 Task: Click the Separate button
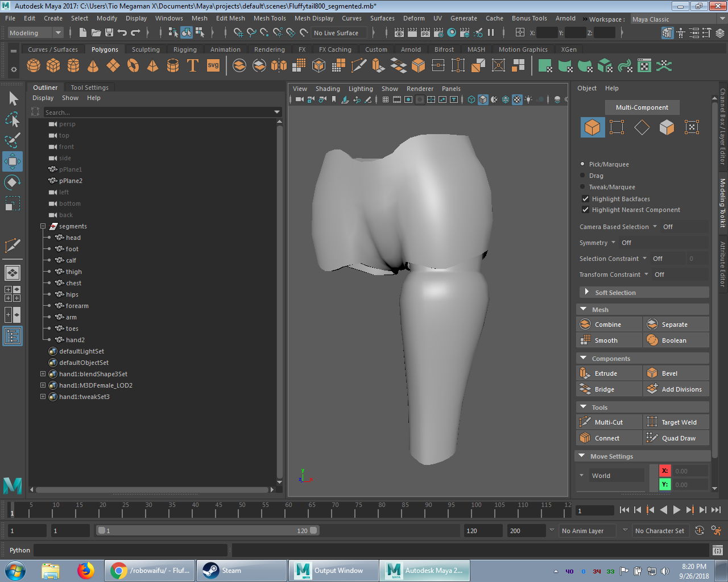[676, 325]
